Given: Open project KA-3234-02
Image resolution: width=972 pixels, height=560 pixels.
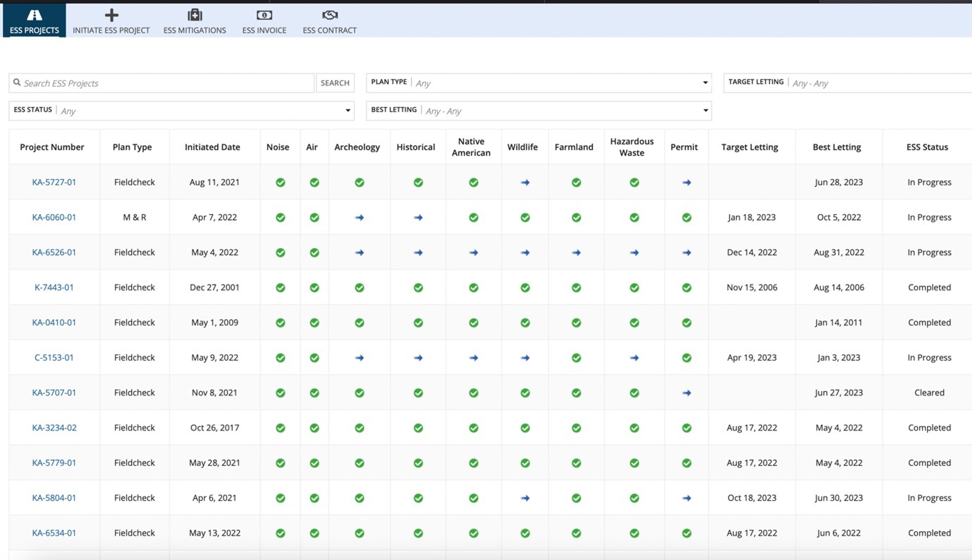Looking at the screenshot, I should tap(54, 428).
